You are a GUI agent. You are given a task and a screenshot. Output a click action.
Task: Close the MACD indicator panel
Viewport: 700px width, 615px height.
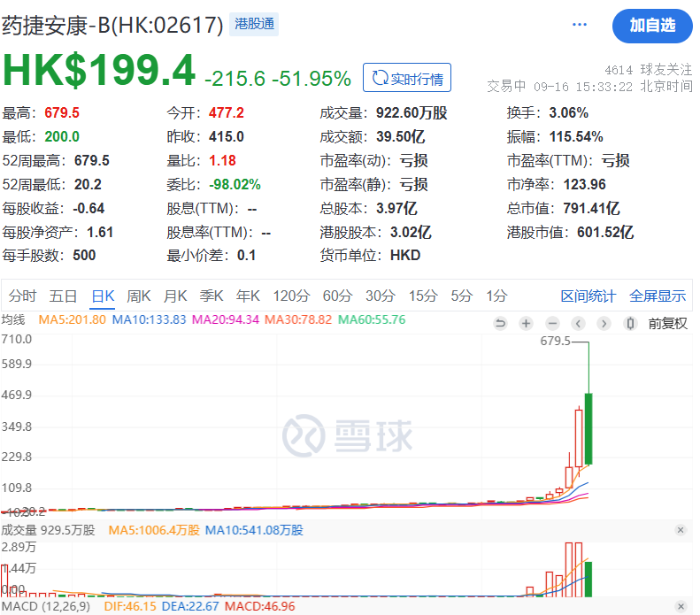point(681,606)
